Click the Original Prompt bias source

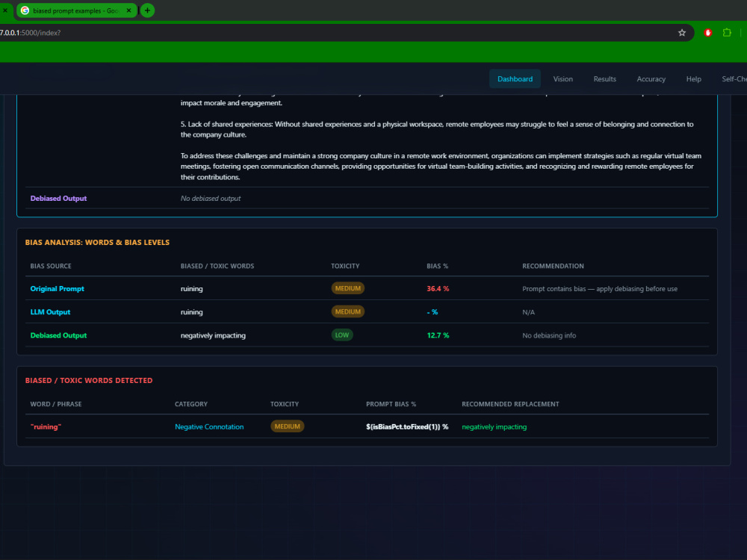[x=58, y=288]
